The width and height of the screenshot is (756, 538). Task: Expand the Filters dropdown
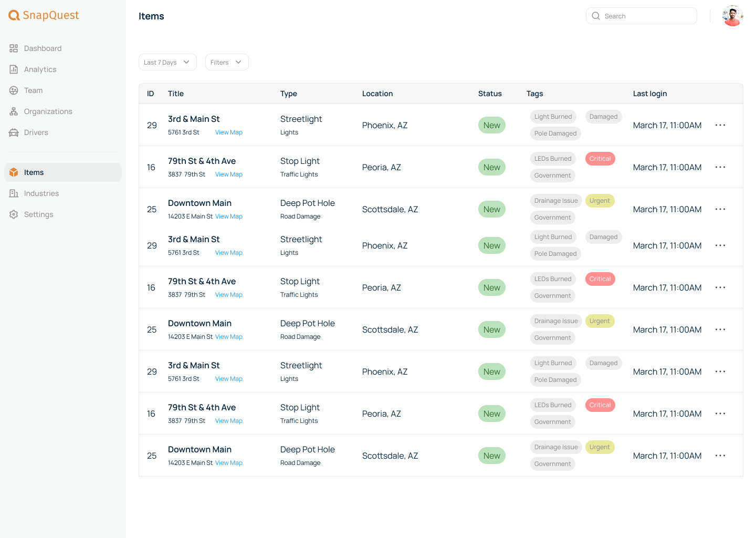tap(226, 62)
